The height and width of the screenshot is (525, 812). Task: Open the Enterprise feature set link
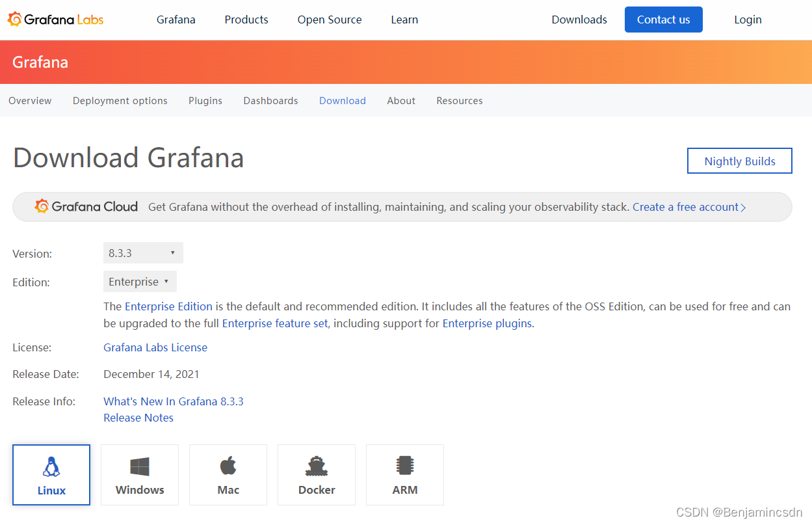(275, 323)
